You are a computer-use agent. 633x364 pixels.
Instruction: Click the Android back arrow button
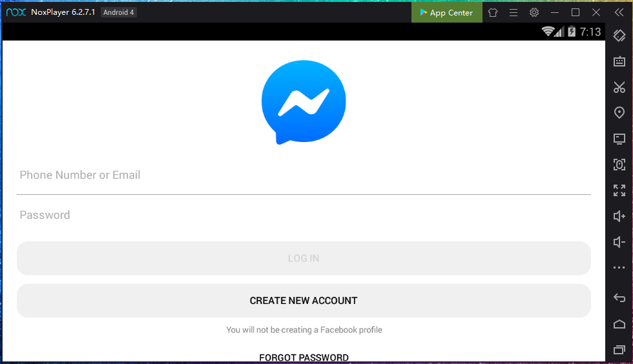coord(619,298)
